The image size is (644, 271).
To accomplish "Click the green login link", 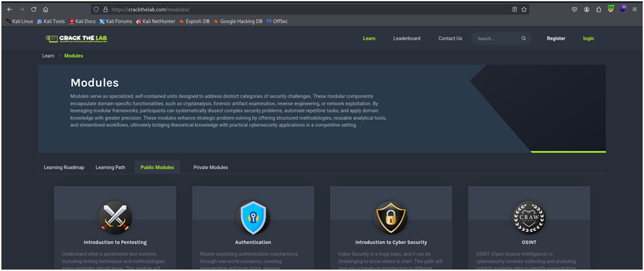I will (x=588, y=38).
